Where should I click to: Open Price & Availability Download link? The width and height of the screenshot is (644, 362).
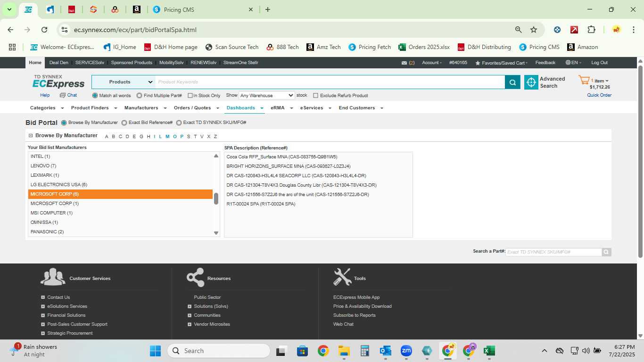(x=362, y=306)
